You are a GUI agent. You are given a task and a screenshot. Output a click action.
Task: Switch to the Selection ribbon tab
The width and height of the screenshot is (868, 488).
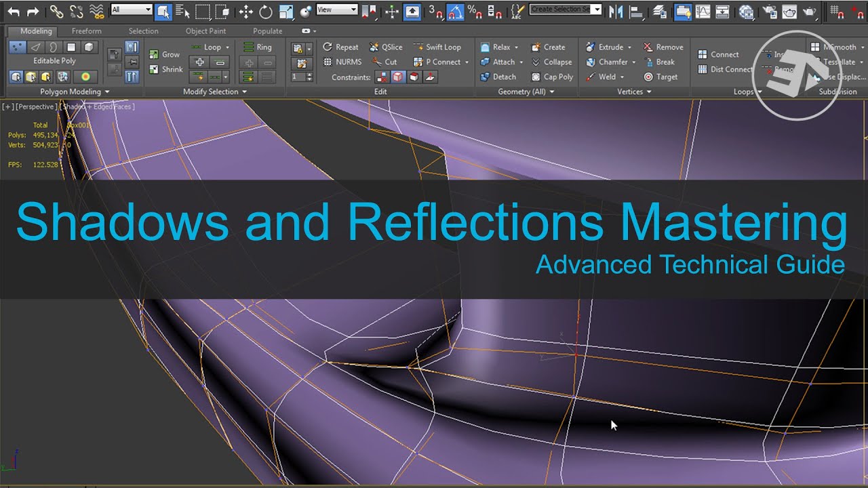(144, 31)
